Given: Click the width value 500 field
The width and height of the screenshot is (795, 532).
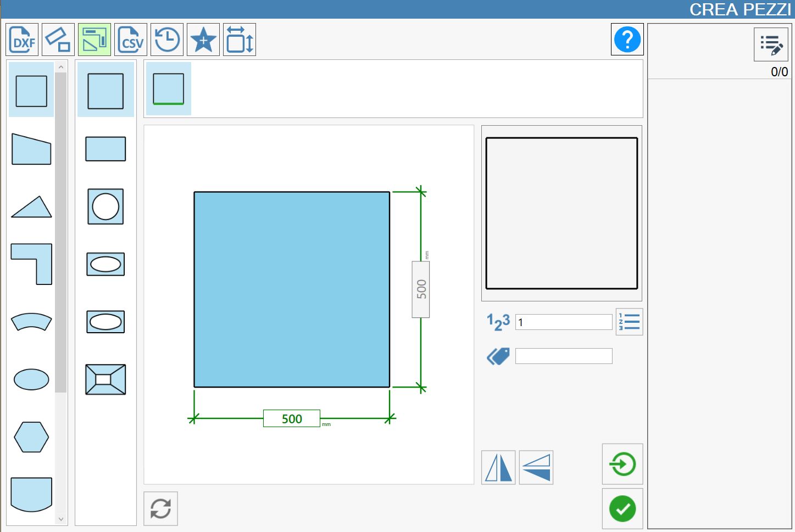Looking at the screenshot, I should pyautogui.click(x=292, y=419).
